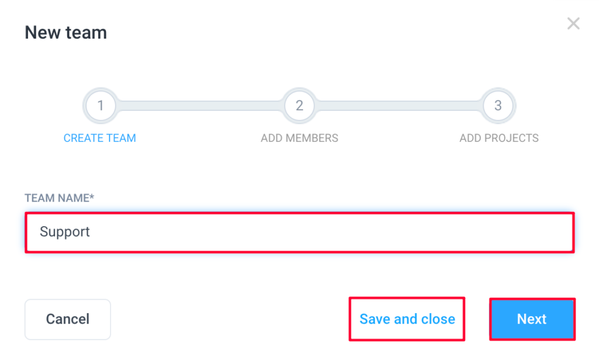This screenshot has height=364, width=599.
Task: Click the number 3 in the stepper
Action: point(498,106)
